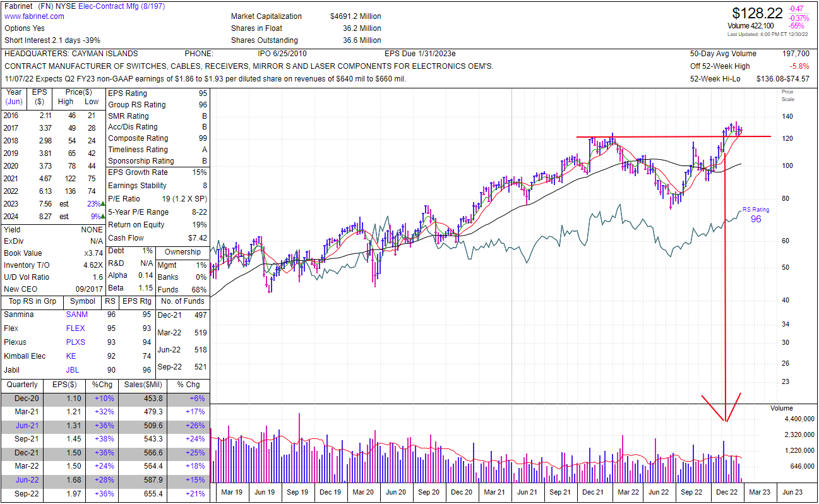Click the Dec-20 quarterly EPS 1.10 cell

73,399
